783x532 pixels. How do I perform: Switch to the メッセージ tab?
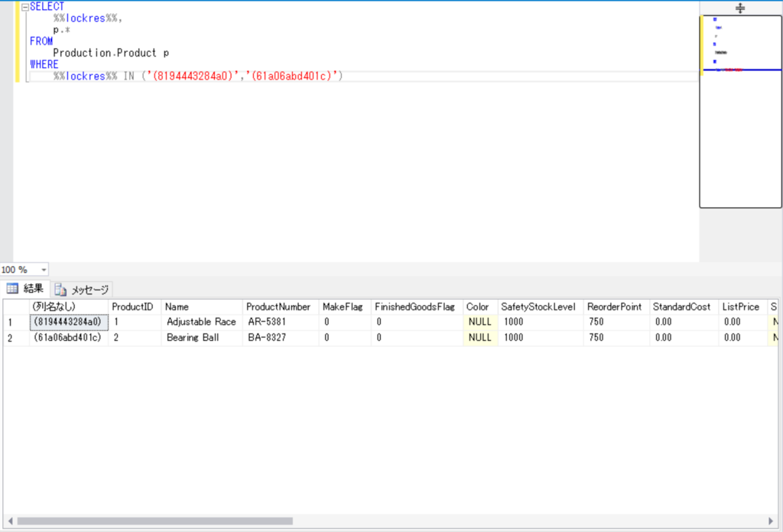click(82, 290)
